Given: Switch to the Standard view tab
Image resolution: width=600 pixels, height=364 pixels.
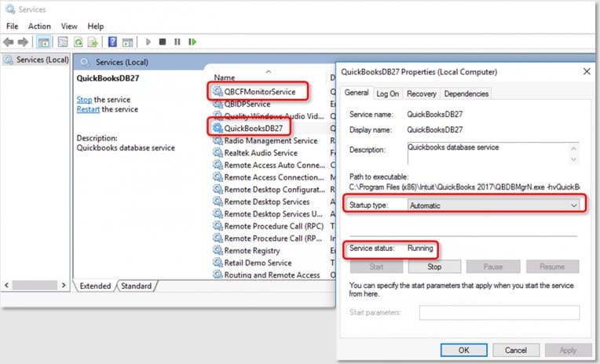Looking at the screenshot, I should coord(136,286).
